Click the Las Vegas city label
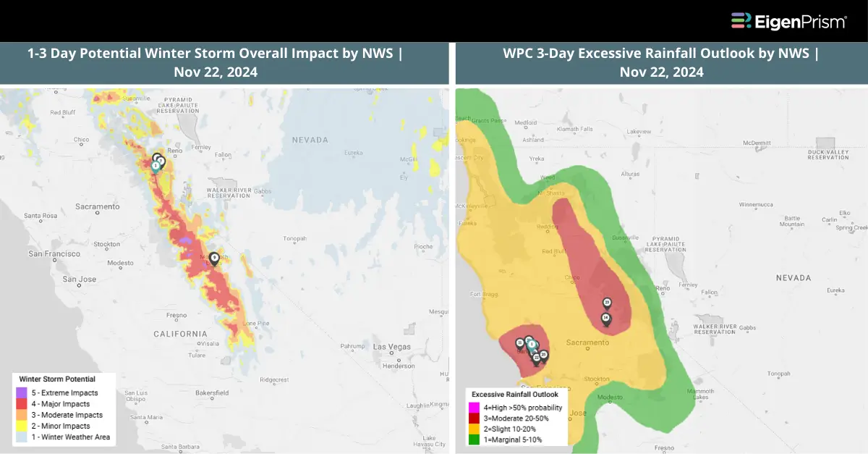 (x=392, y=347)
